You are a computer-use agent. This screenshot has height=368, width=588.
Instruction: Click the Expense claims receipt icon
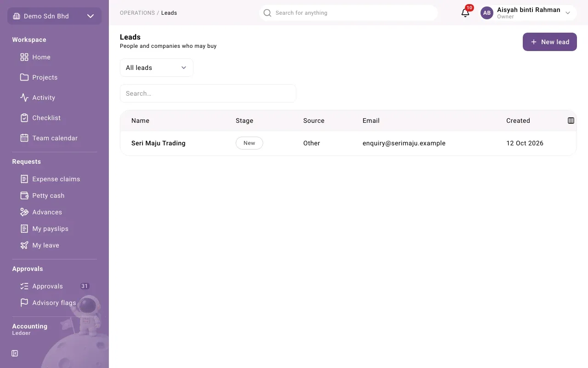(24, 179)
